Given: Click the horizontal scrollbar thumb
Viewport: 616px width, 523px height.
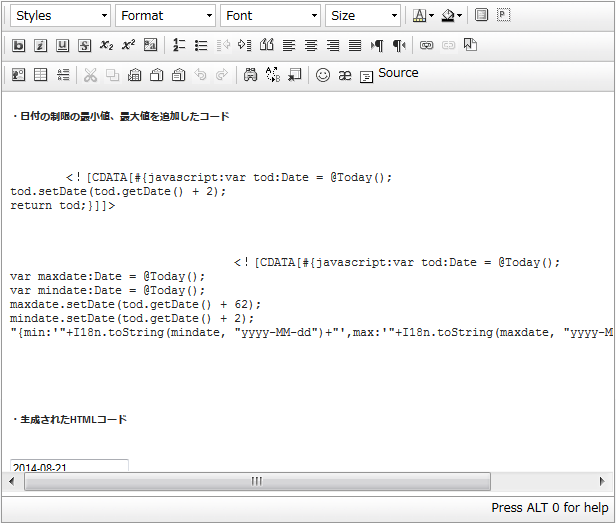Looking at the screenshot, I should [257, 481].
